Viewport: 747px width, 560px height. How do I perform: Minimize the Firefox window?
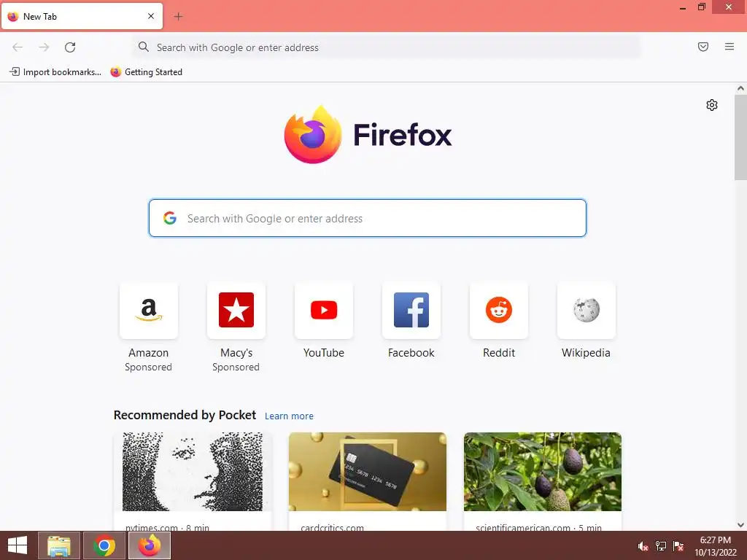tap(683, 7)
